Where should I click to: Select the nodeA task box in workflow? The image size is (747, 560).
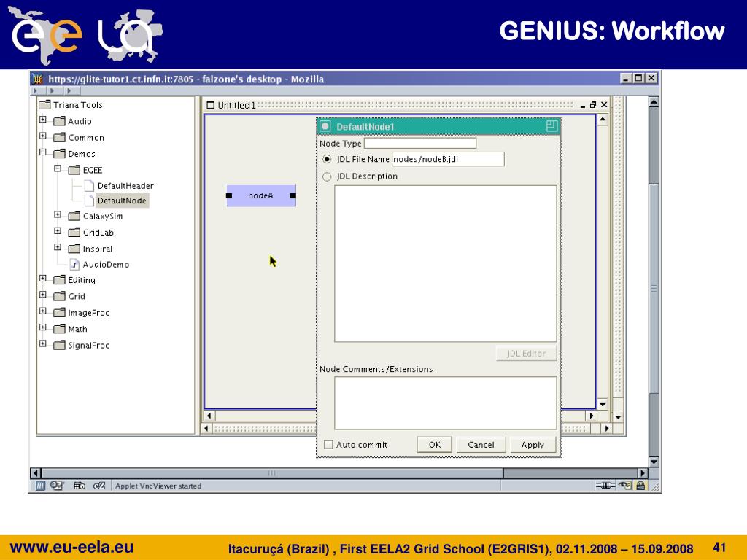point(261,195)
